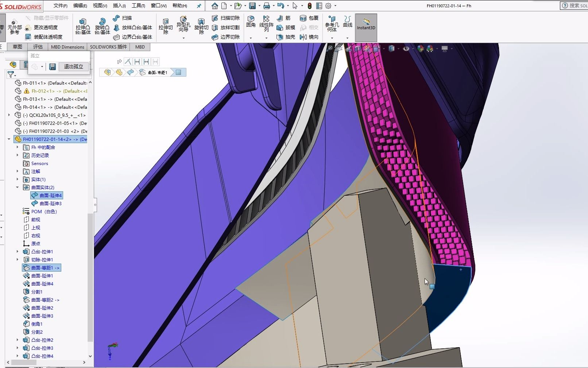Click the 退出孤立 exit isolate button
The image size is (588, 368).
(74, 66)
